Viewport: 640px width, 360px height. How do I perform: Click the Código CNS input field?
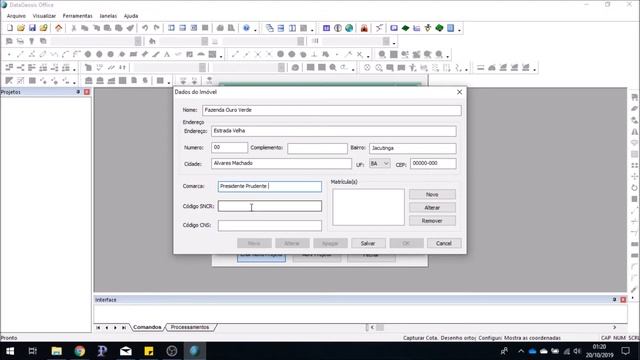(270, 225)
